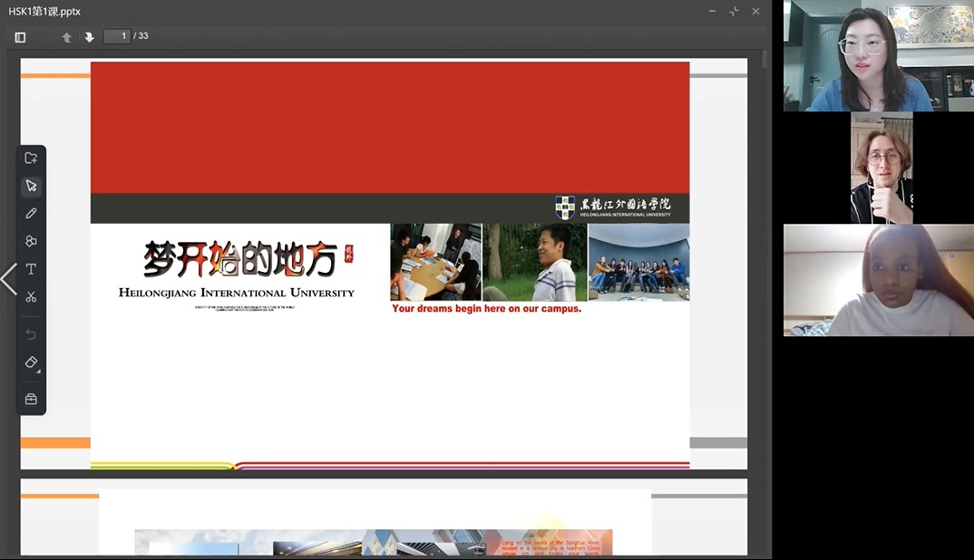Click the 'Your dreams begin here' caption
974x560 pixels.
(486, 309)
